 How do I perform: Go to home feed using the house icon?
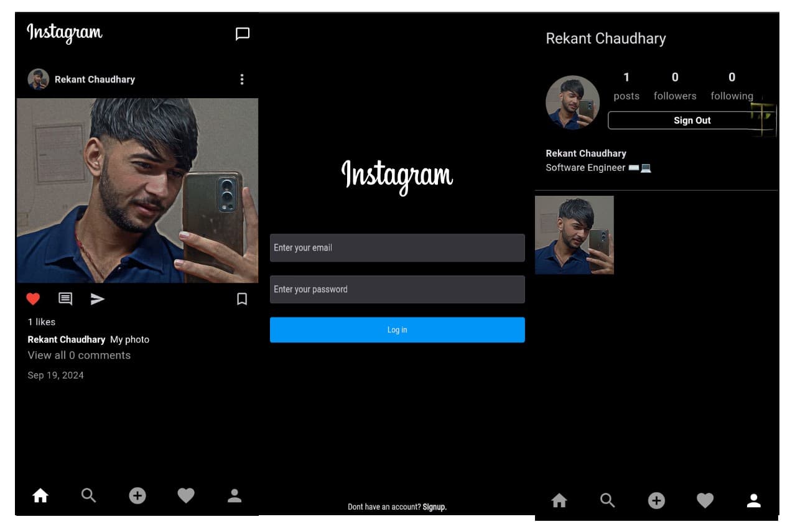click(x=40, y=495)
